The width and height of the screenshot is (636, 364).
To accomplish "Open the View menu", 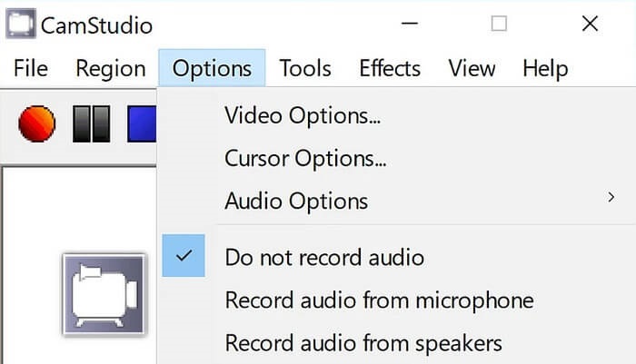I will point(472,68).
